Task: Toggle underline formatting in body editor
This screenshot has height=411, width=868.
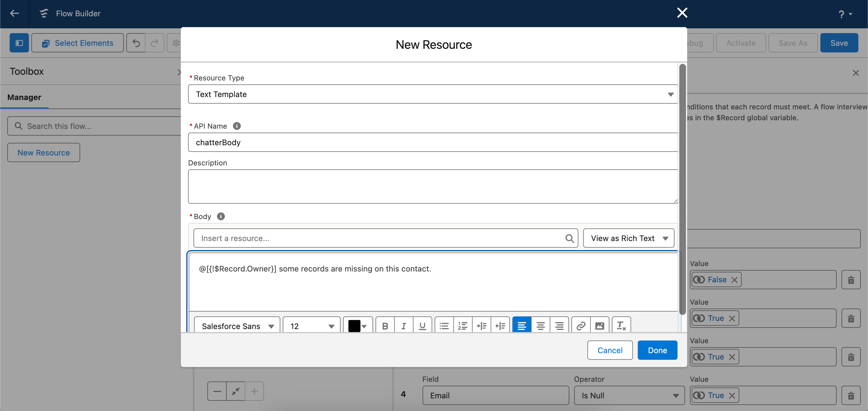Action: 422,325
